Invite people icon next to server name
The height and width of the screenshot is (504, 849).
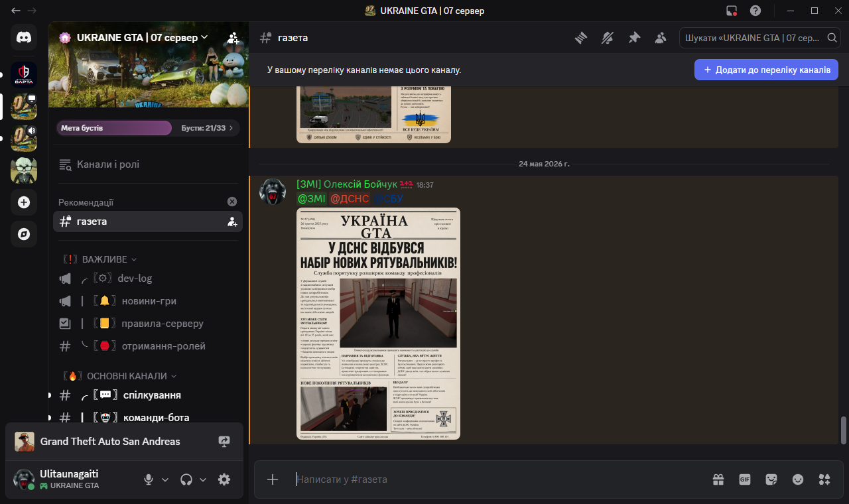[x=233, y=38]
